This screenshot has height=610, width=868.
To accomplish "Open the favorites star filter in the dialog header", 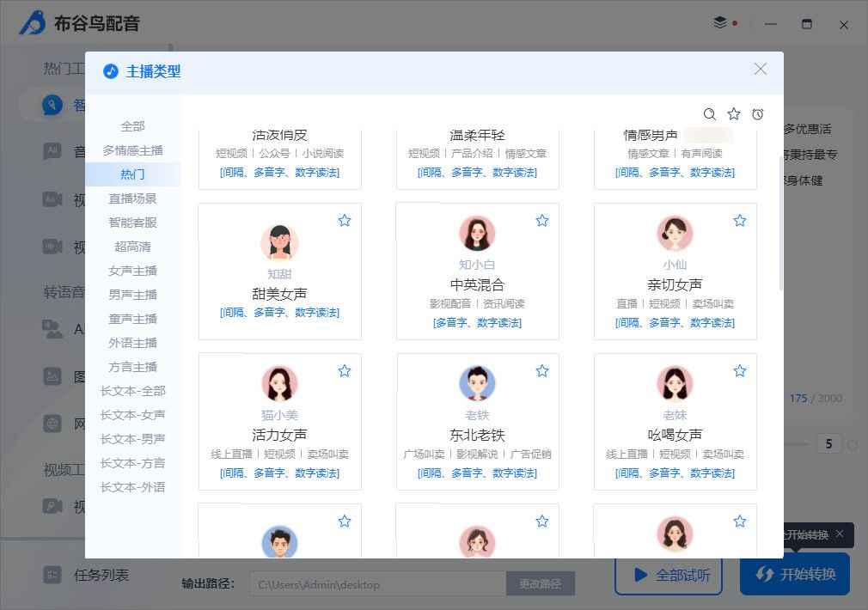I will (733, 114).
